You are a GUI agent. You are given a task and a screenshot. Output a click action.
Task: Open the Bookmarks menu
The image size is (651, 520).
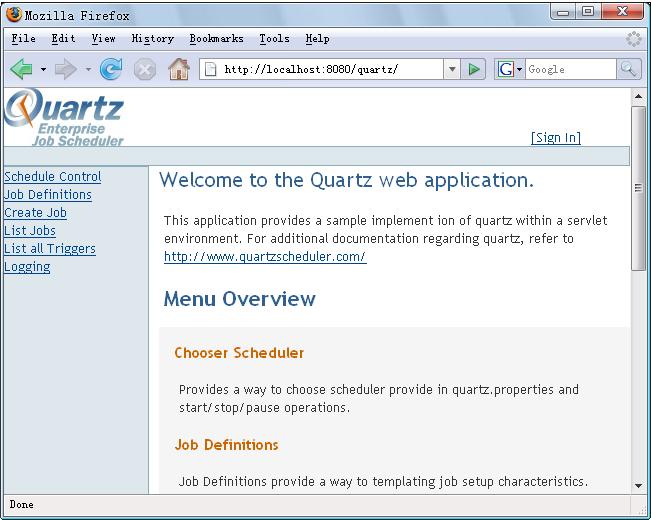click(x=216, y=39)
